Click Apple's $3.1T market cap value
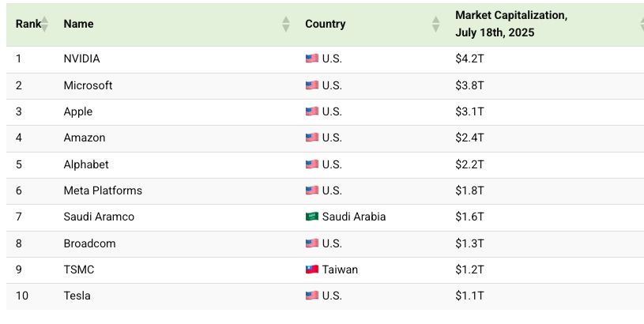 469,111
